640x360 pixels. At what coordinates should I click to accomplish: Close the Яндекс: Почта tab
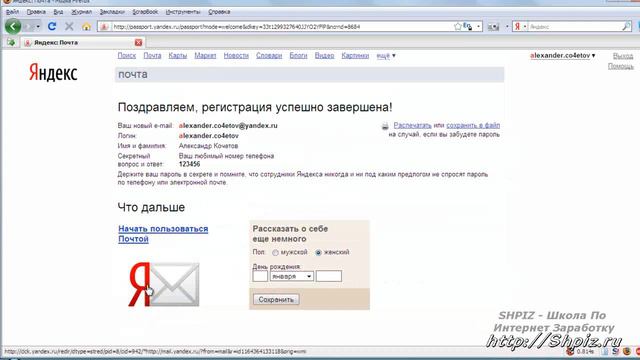tap(138, 42)
